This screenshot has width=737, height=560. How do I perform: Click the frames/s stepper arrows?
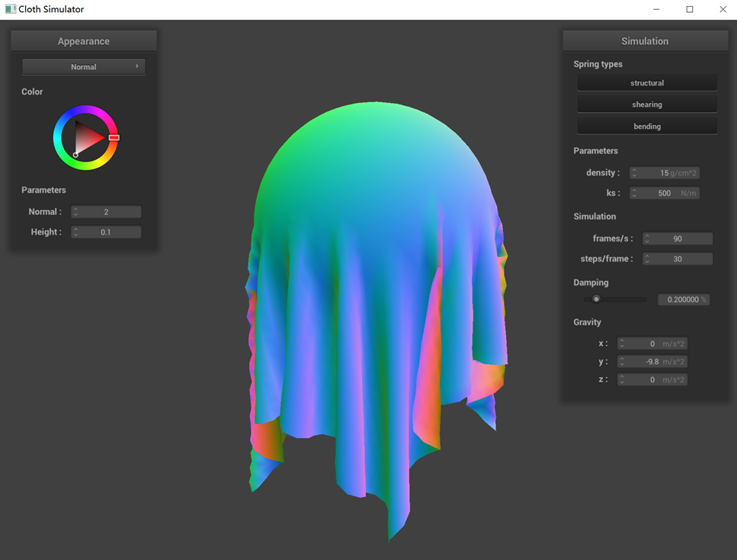647,239
